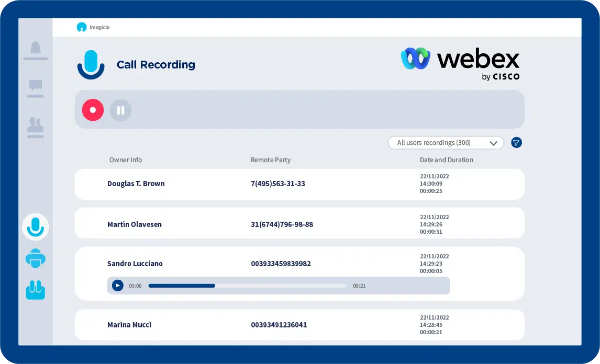Open the All users recordings dropdown
Screen dimensions: 600x364
pos(440,143)
